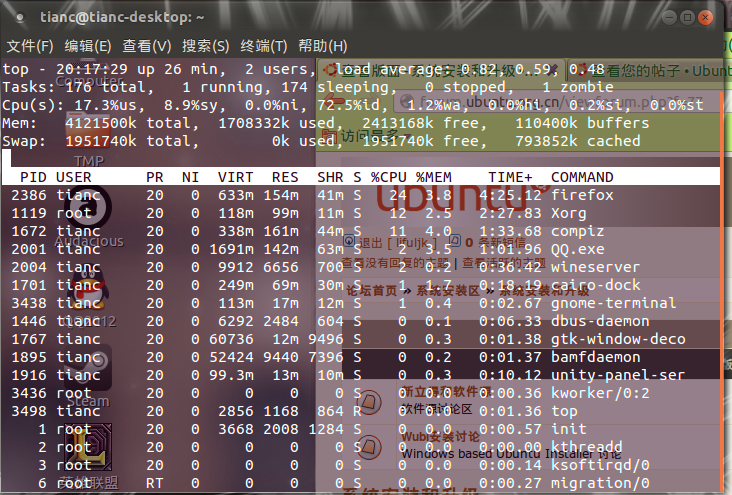This screenshot has width=732, height=495.
Task: Select the init process name
Action: 567,429
